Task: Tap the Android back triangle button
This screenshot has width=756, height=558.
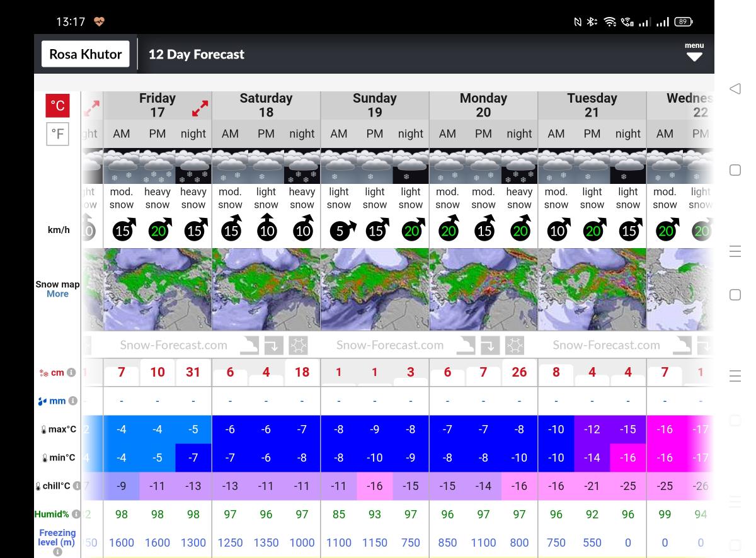Action: [x=735, y=88]
